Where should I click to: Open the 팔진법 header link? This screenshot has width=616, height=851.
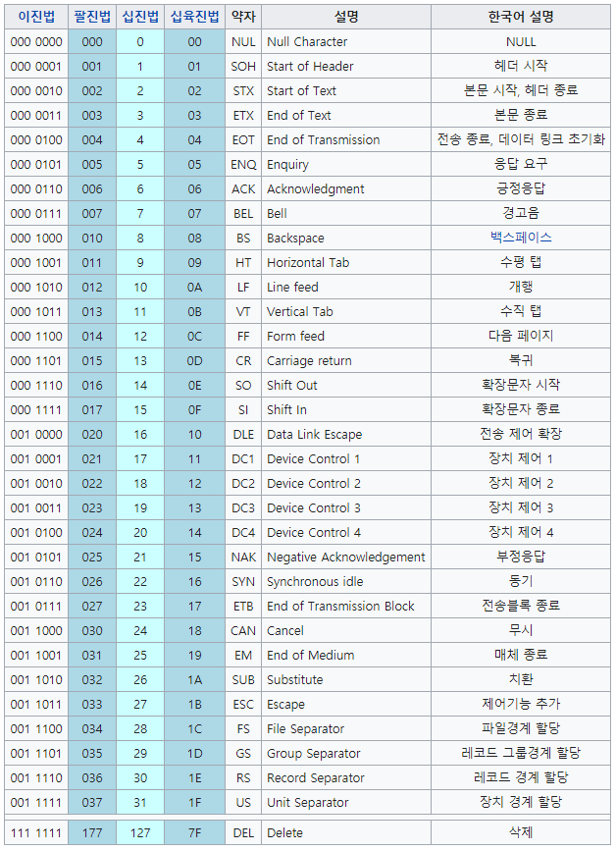click(x=92, y=17)
